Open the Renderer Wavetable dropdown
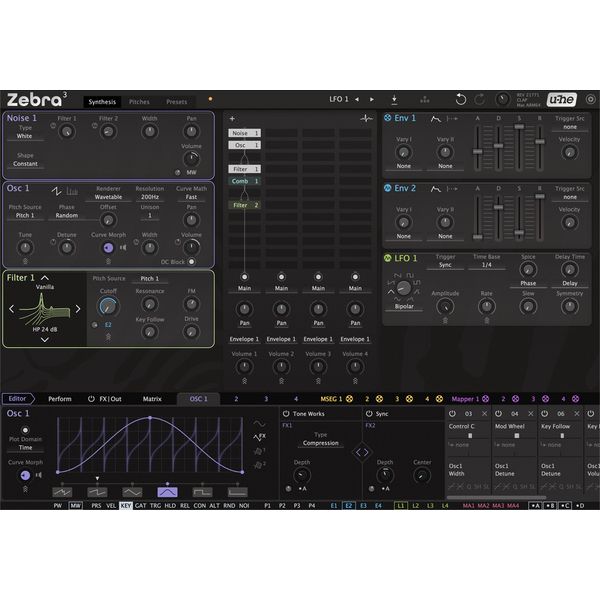600x600 pixels. (x=108, y=197)
